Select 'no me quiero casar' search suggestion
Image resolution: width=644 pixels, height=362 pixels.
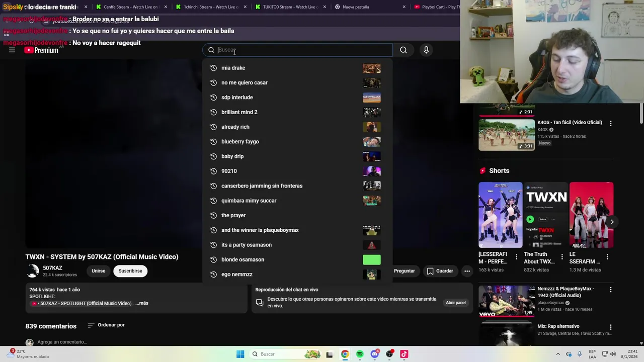pyautogui.click(x=297, y=82)
